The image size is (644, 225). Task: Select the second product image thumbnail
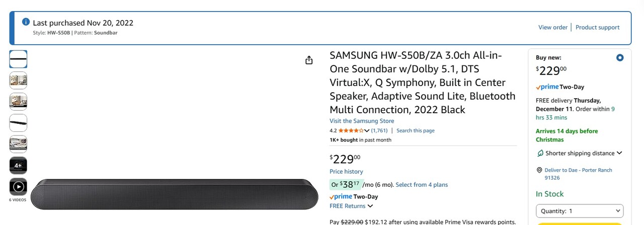click(18, 81)
